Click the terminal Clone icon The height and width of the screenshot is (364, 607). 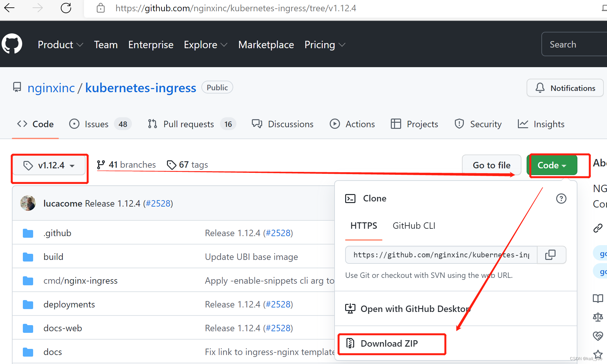[350, 199]
